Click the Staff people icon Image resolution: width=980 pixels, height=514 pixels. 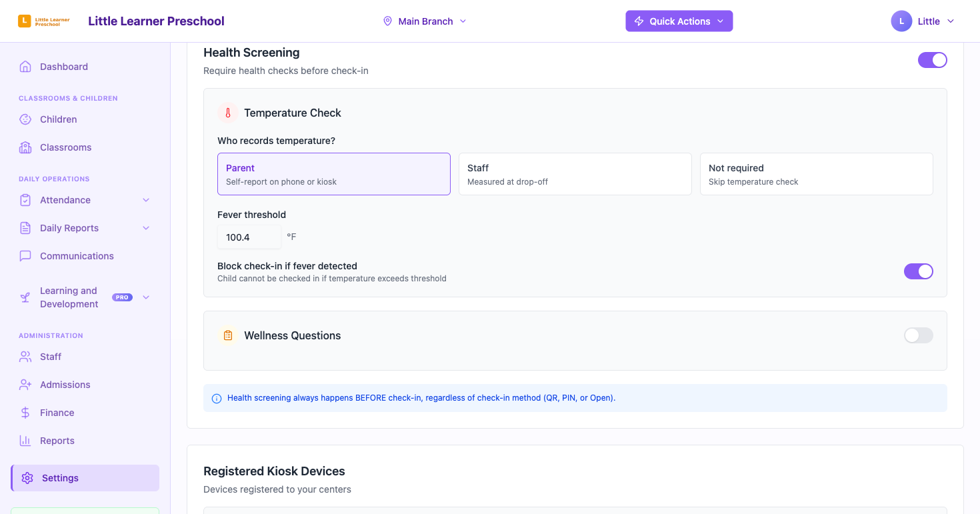click(x=25, y=357)
